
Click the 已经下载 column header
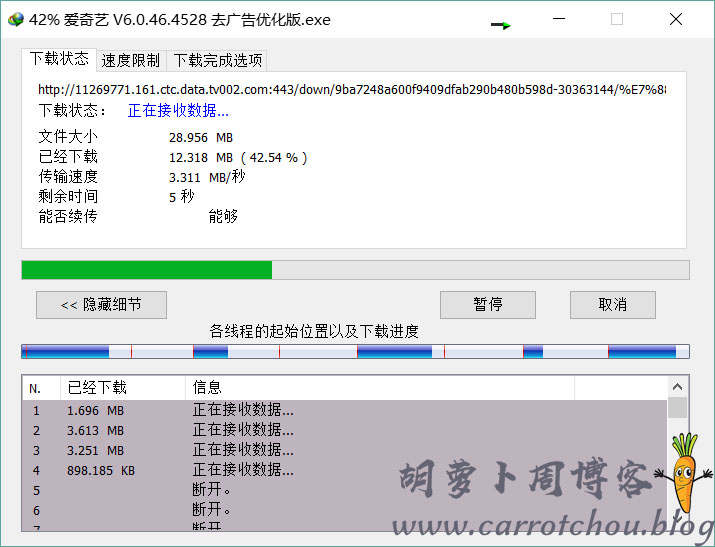[123, 388]
